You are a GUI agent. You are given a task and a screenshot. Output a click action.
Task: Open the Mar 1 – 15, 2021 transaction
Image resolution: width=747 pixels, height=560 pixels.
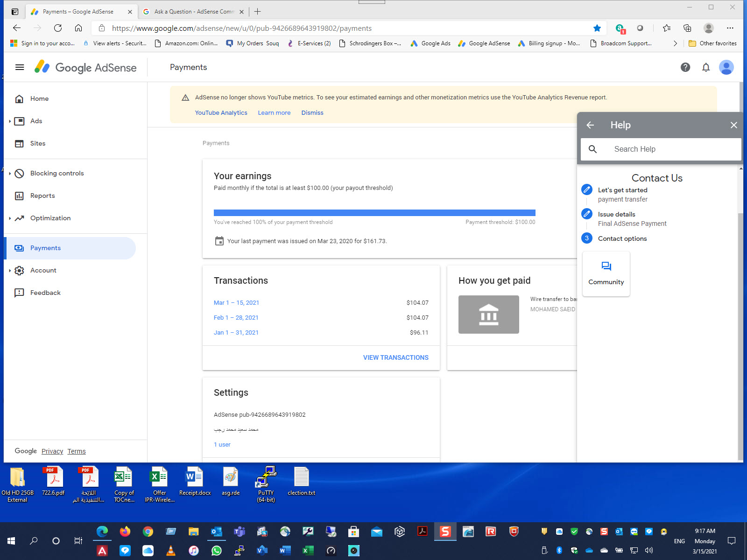[236, 303]
